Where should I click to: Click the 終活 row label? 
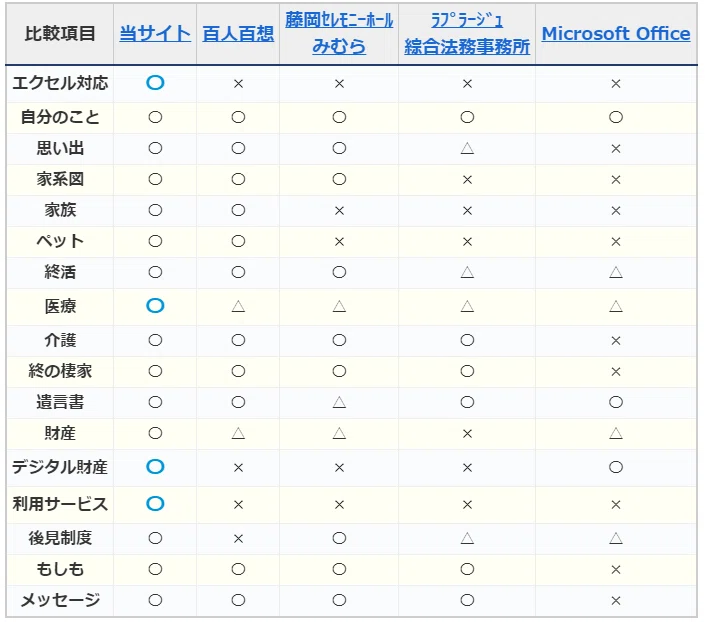click(x=60, y=273)
